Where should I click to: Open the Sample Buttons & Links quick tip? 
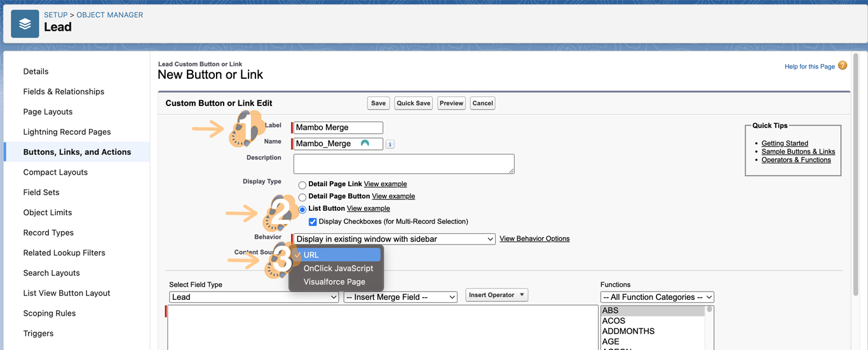pos(798,151)
